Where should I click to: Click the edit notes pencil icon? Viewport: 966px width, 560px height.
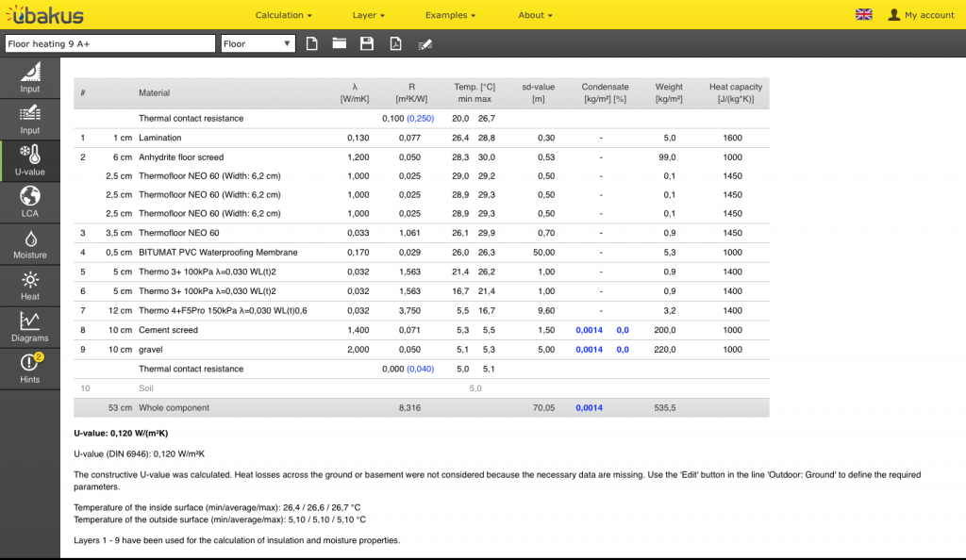(425, 44)
